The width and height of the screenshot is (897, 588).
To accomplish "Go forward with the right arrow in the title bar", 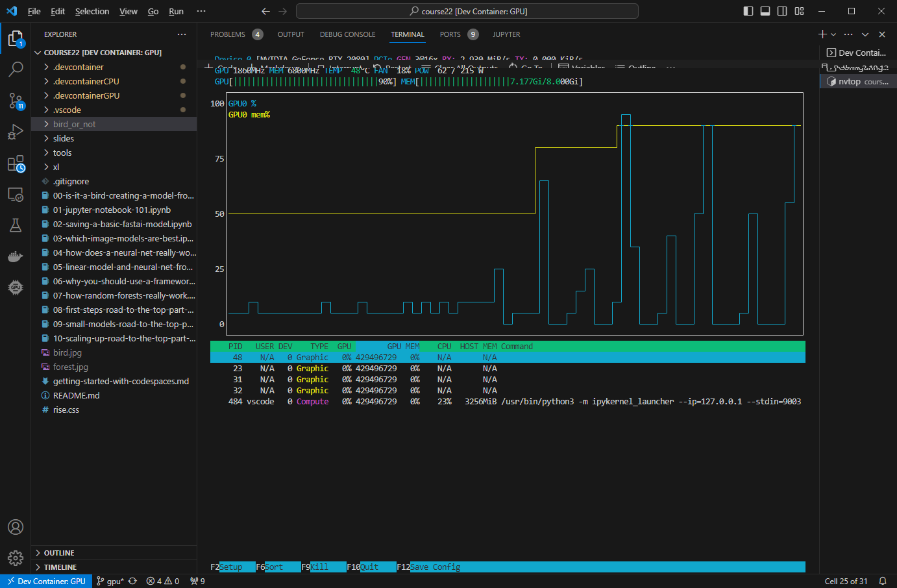I will [x=282, y=11].
